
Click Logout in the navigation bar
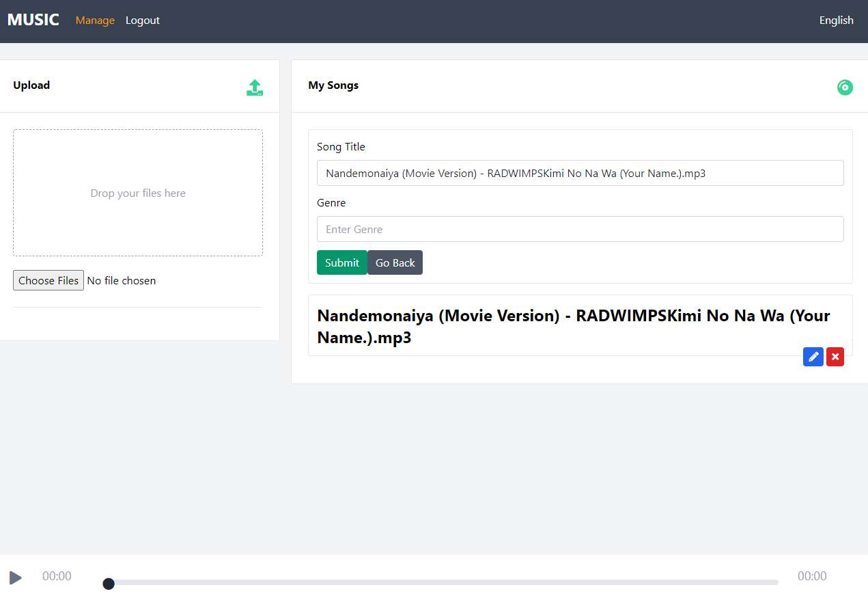pyautogui.click(x=143, y=21)
